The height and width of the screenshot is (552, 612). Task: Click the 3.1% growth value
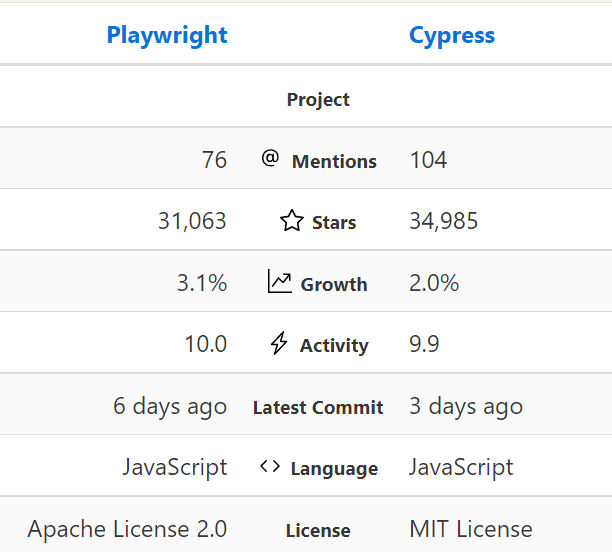(202, 283)
